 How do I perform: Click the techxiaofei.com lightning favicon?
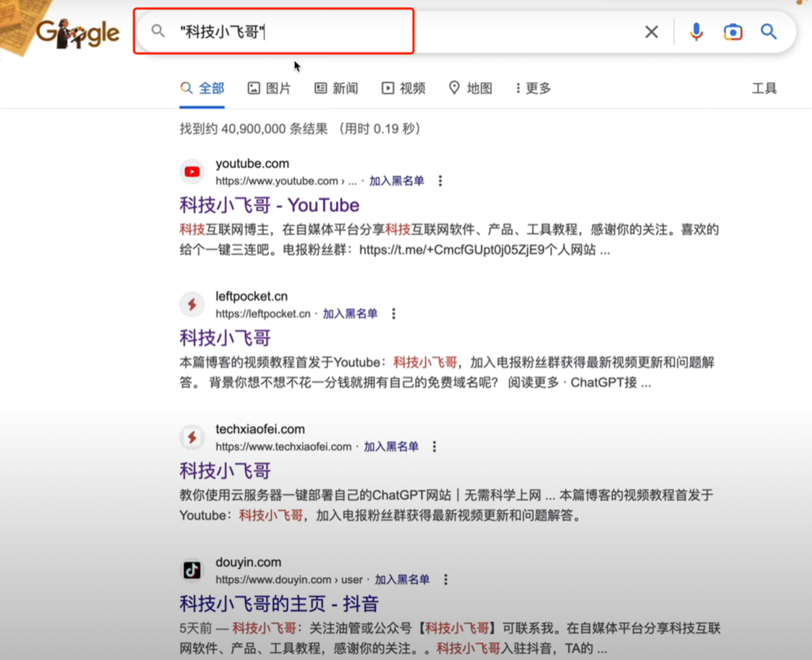[x=192, y=437]
